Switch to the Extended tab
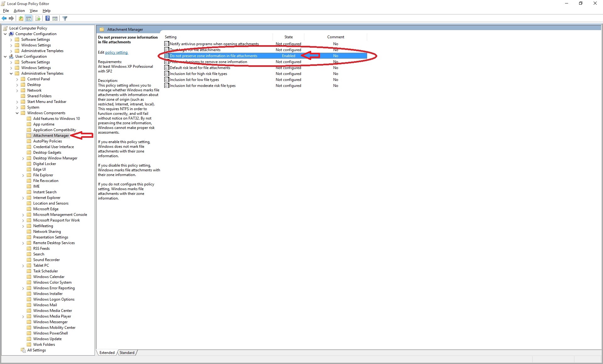The image size is (603, 364). pos(106,352)
